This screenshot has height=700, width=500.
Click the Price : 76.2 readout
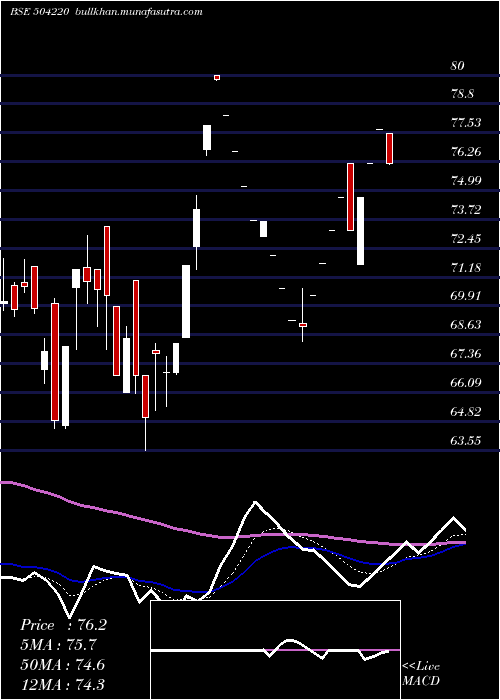tap(63, 625)
